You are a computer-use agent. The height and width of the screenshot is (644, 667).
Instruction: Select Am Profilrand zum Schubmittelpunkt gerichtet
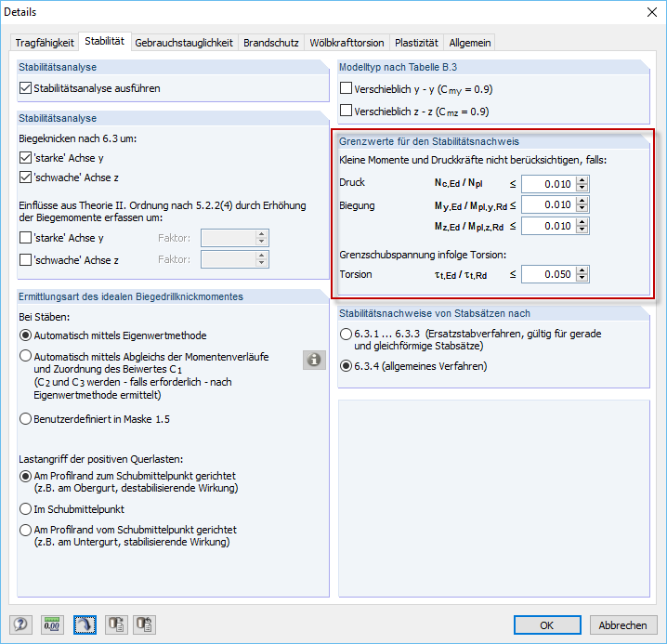pos(25,476)
